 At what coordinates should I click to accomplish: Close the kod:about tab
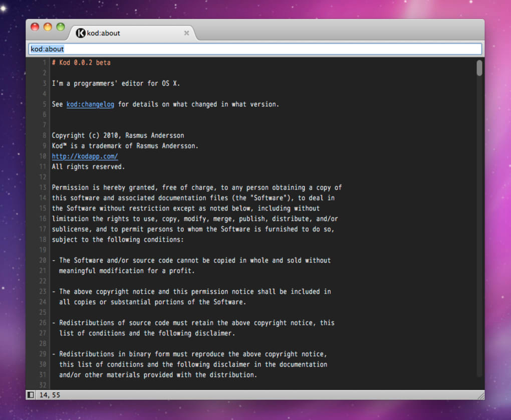click(x=186, y=33)
